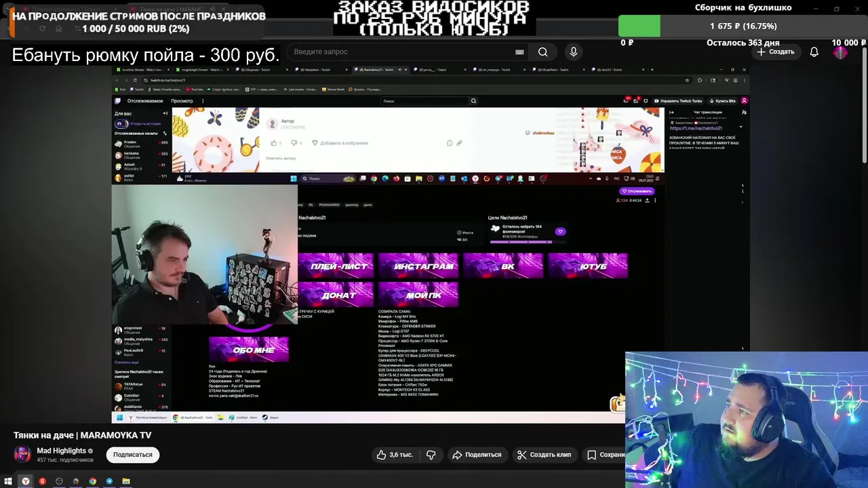
Task: Click the Создать клип button
Action: [544, 455]
